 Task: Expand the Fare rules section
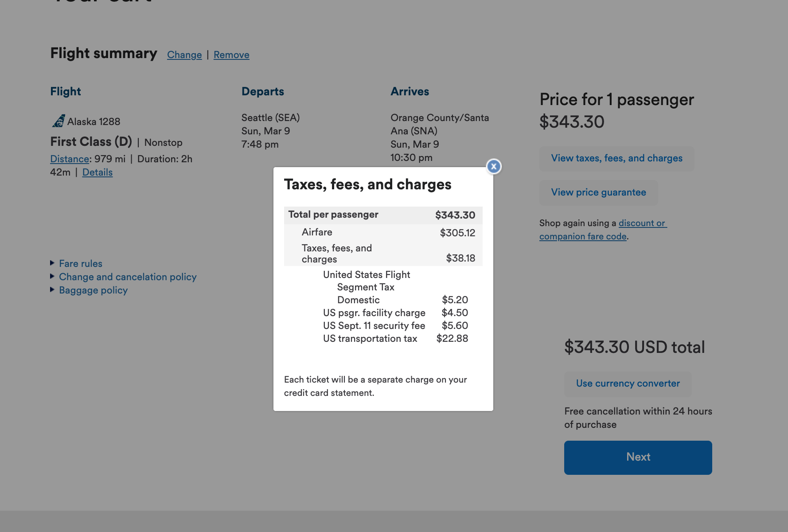pos(80,264)
